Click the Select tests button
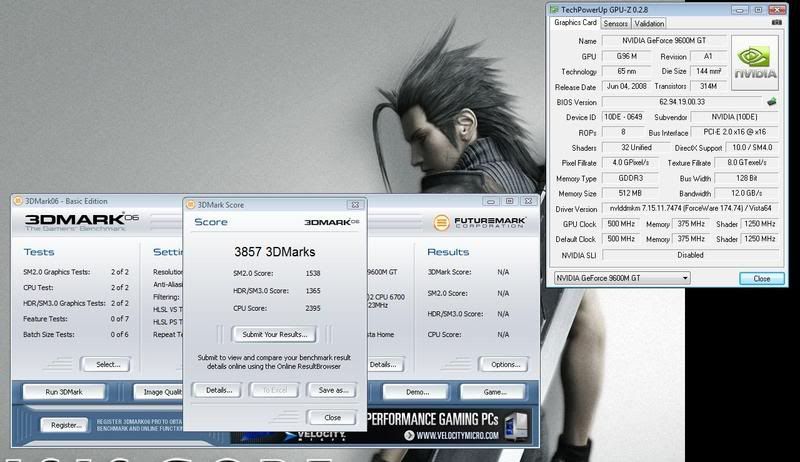 click(108, 364)
